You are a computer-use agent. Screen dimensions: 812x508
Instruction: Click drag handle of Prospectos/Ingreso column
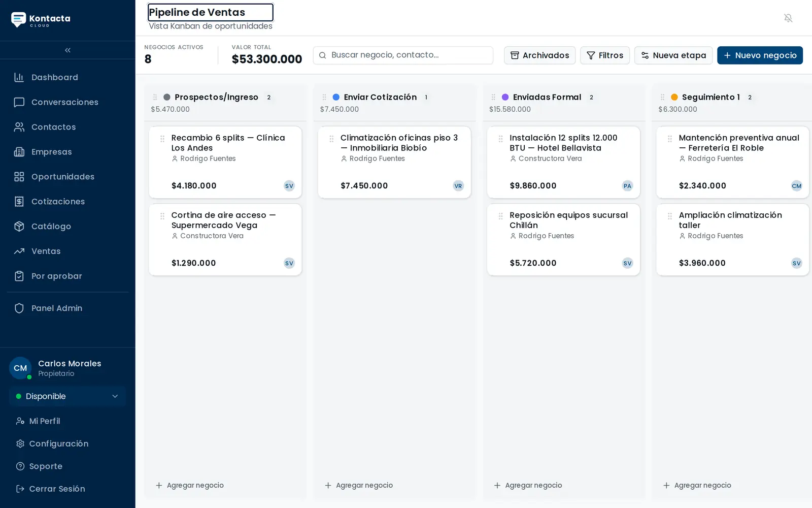click(x=155, y=97)
